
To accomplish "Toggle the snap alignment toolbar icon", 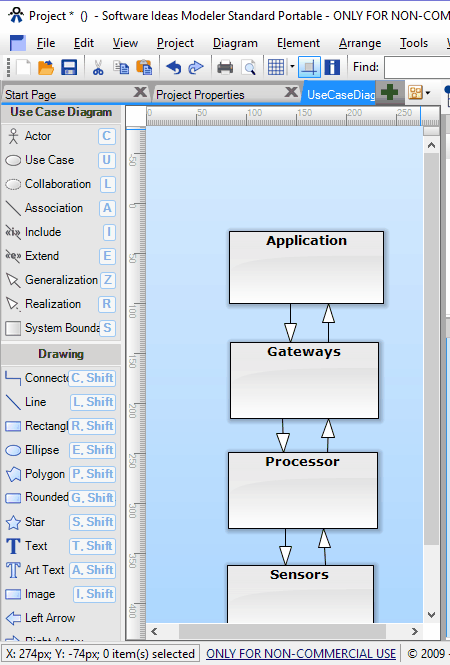I will click(309, 67).
